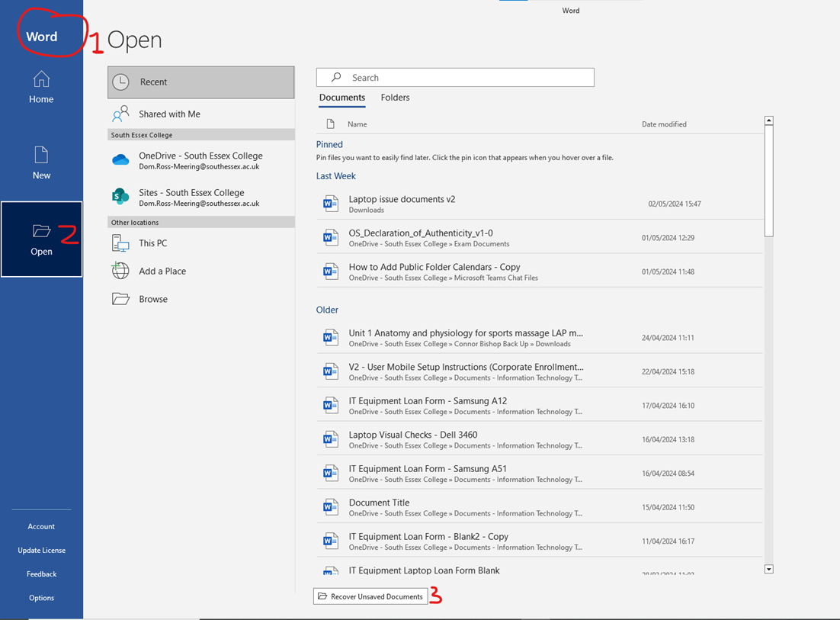
Task: Click the file list scrollbar thumb
Action: pos(769,182)
